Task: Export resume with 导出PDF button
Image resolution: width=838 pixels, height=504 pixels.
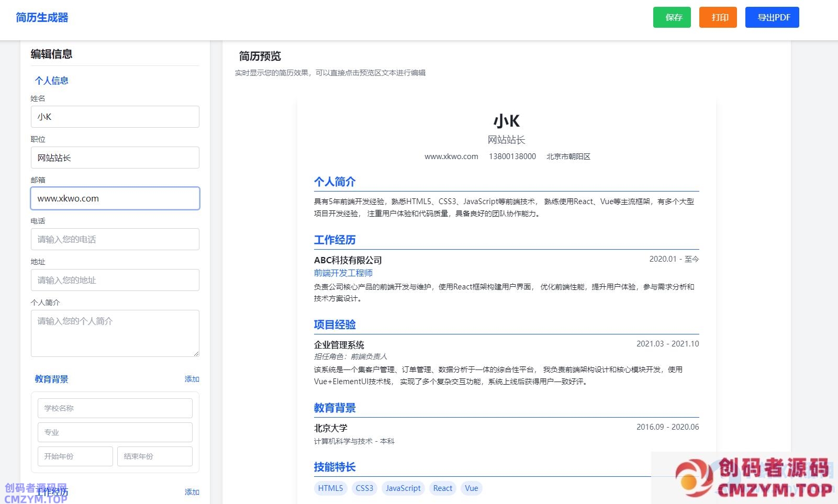Action: point(772,17)
